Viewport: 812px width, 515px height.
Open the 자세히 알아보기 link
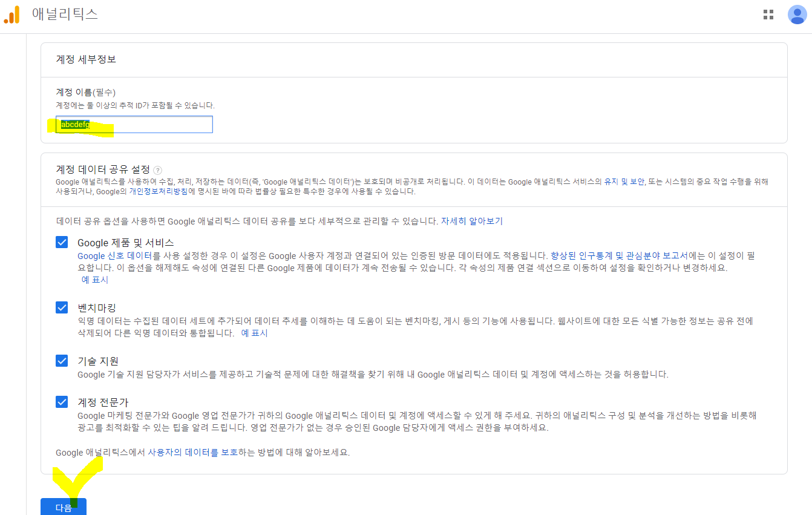coord(472,221)
